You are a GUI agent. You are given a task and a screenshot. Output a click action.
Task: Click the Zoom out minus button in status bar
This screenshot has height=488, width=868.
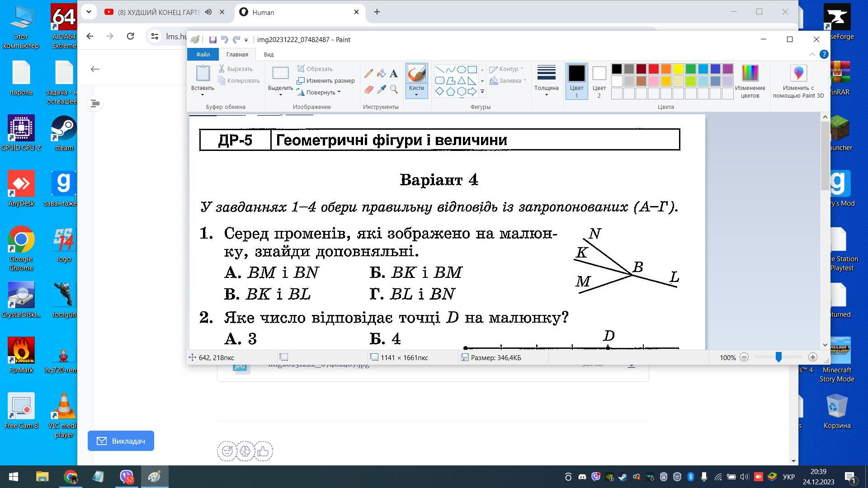click(744, 357)
